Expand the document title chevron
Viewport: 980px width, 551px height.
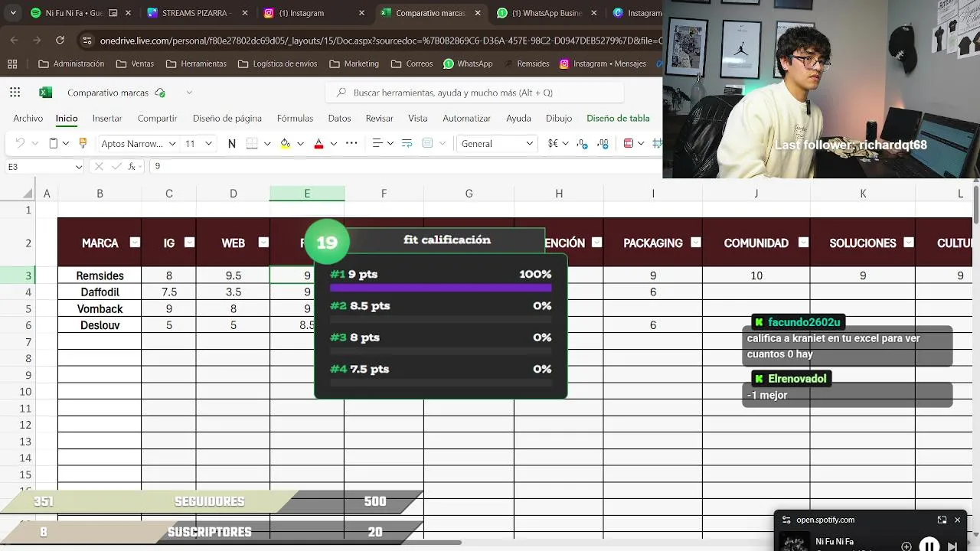189,93
